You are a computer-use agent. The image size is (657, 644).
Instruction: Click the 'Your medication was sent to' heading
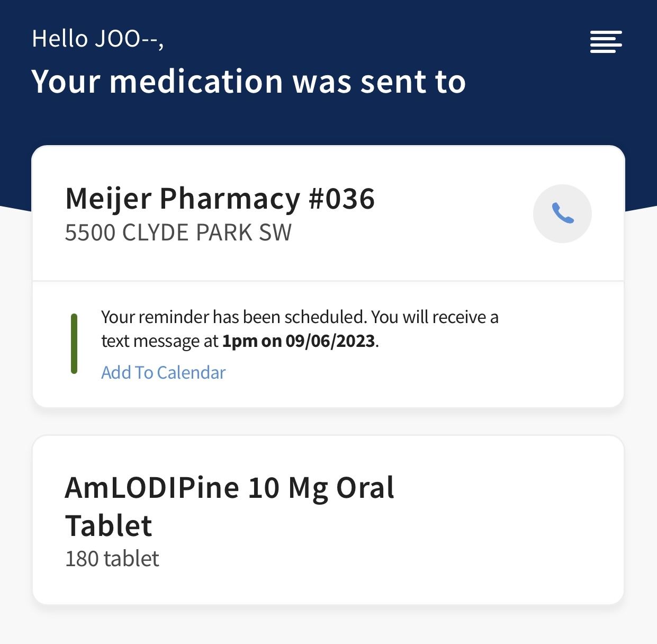click(x=248, y=82)
